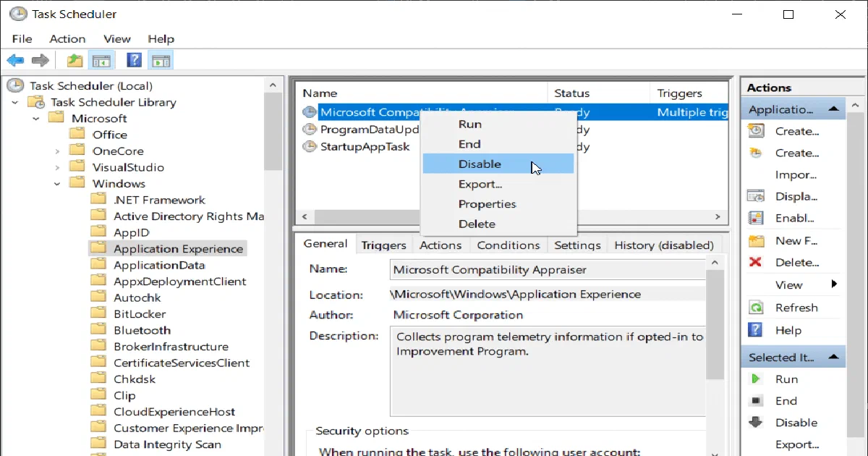This screenshot has width=868, height=456.
Task: Click the Back arrow toolbar icon
Action: point(16,61)
